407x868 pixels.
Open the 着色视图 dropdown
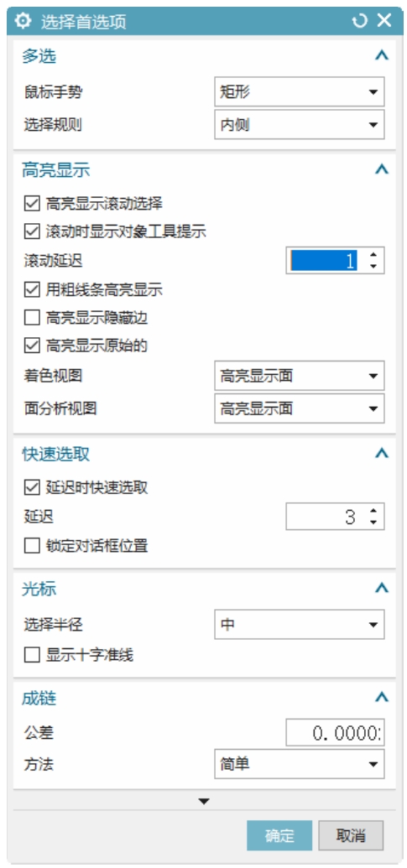299,376
